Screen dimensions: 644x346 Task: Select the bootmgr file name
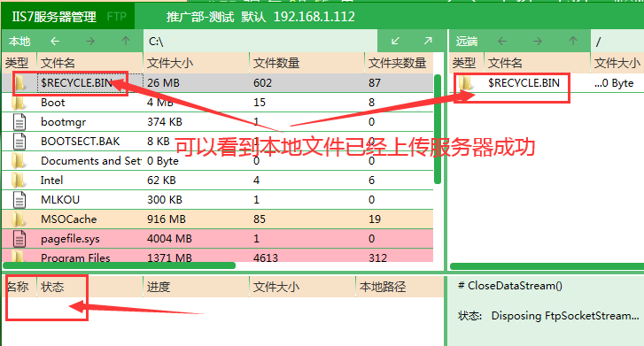point(63,122)
